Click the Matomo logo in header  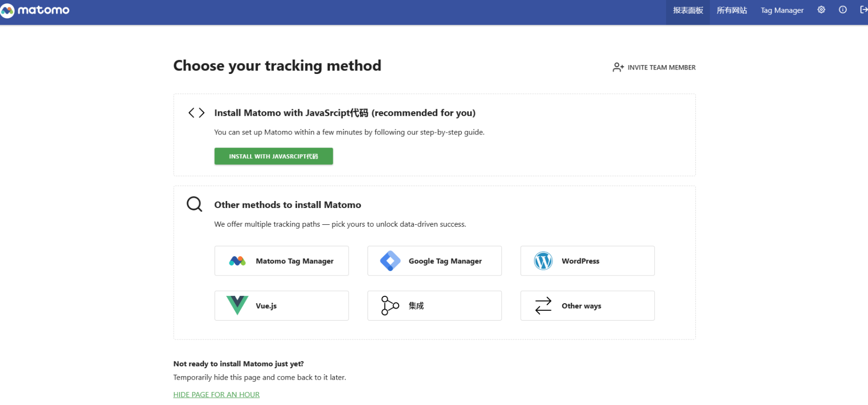(x=35, y=10)
